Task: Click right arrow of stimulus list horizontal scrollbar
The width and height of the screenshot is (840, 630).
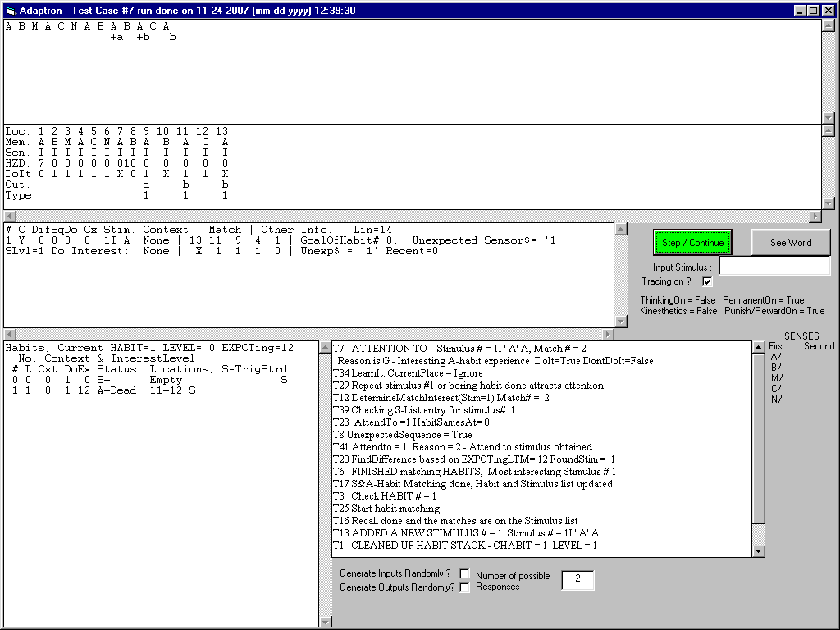Action: click(608, 335)
